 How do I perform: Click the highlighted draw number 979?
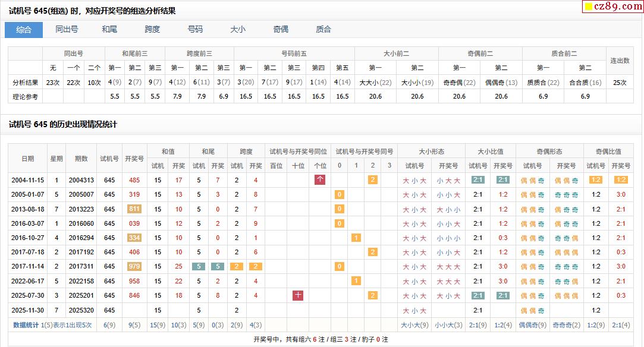click(x=134, y=267)
